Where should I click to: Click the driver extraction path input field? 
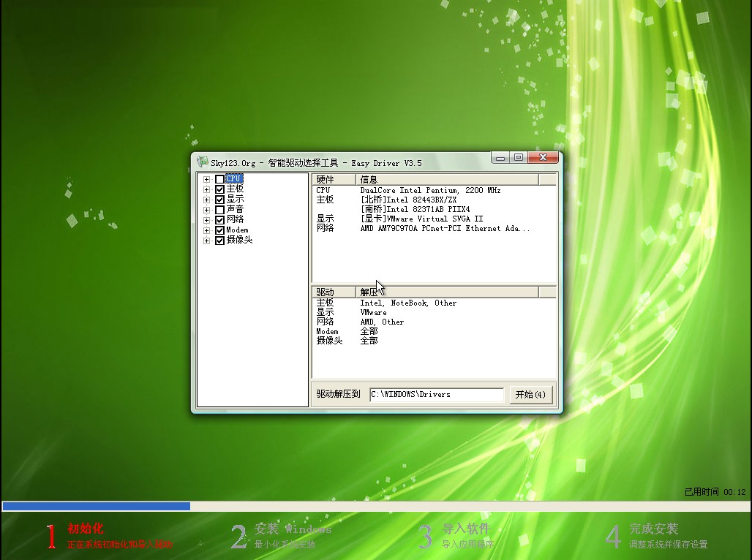[436, 395]
